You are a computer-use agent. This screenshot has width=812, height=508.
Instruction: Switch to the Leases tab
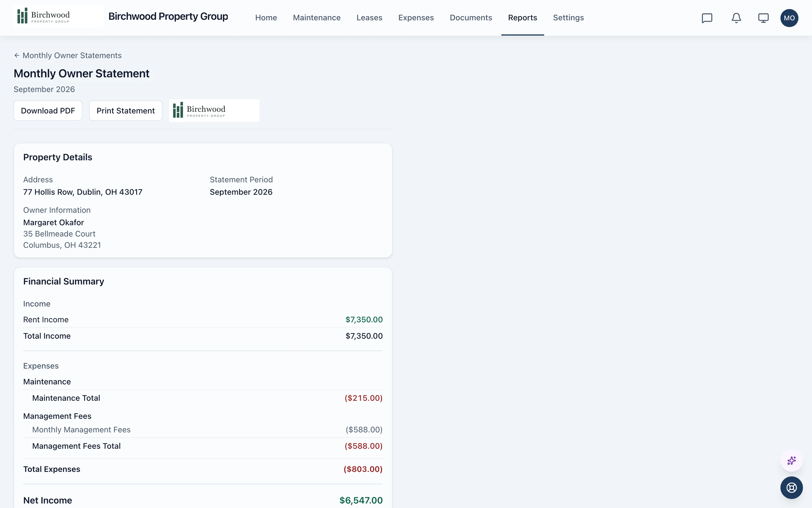coord(369,18)
